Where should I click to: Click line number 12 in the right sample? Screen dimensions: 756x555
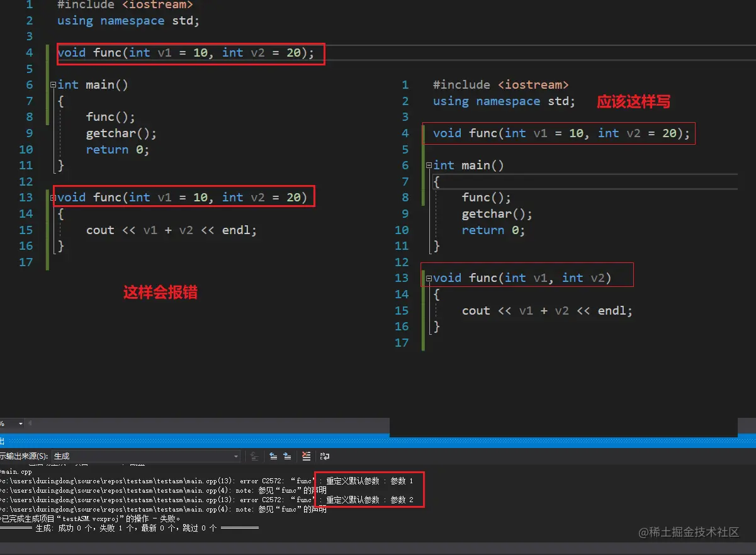[x=402, y=262]
